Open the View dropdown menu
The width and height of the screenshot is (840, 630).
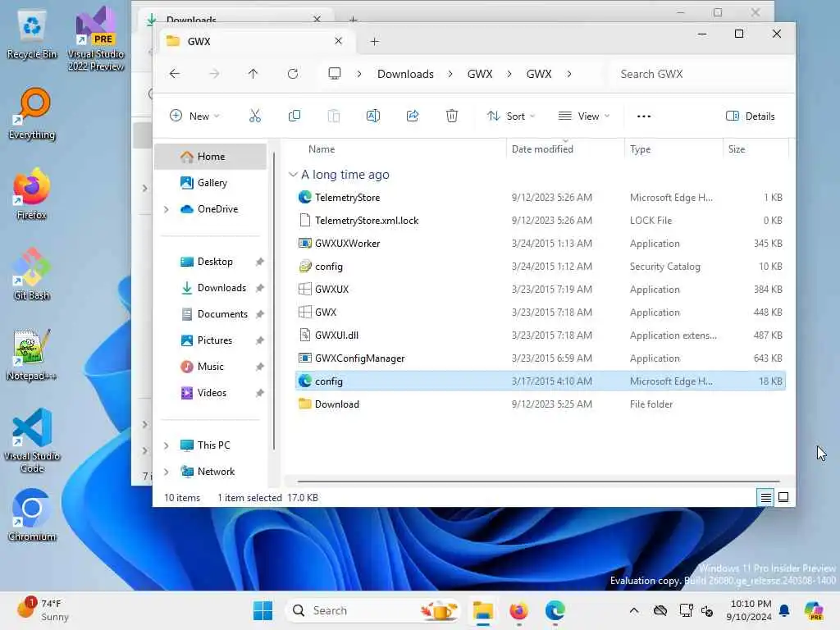(584, 116)
